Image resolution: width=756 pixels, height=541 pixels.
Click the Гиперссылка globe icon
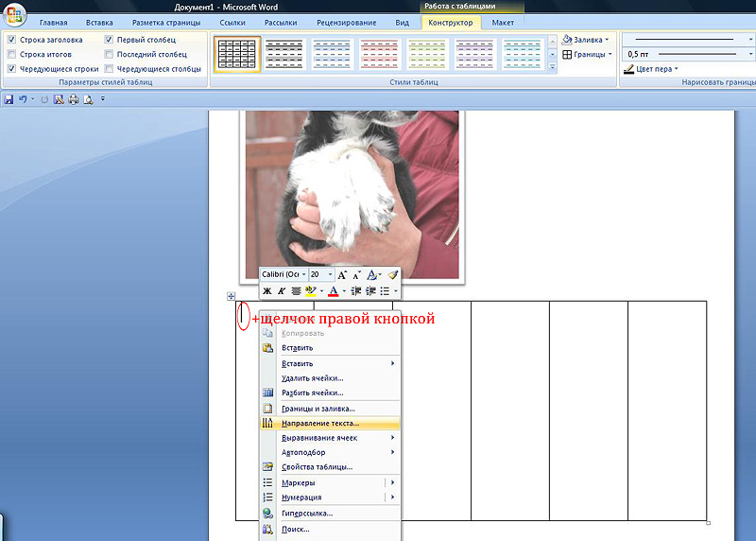[x=267, y=514]
